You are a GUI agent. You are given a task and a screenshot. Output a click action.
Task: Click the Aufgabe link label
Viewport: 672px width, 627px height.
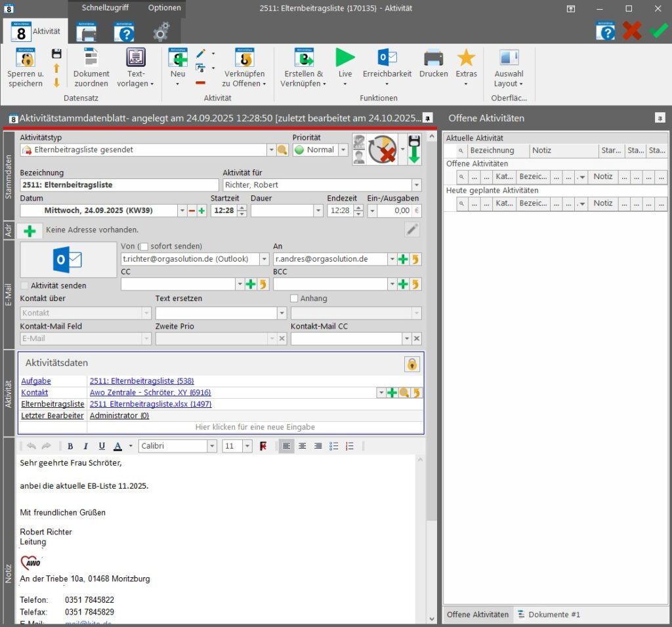tap(36, 381)
